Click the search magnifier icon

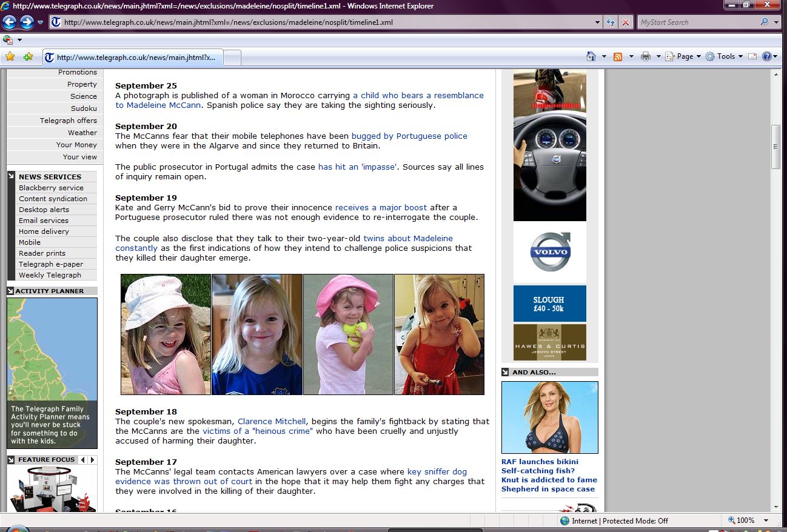[764, 22]
